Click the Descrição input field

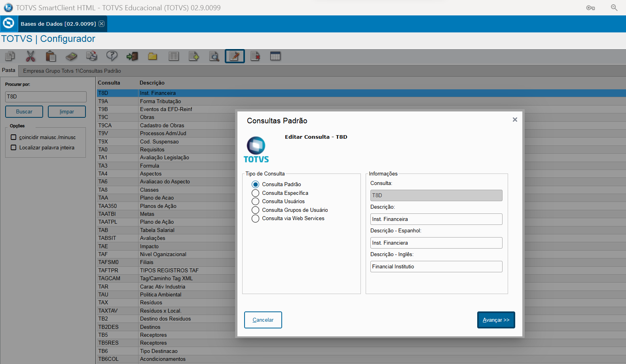point(436,219)
